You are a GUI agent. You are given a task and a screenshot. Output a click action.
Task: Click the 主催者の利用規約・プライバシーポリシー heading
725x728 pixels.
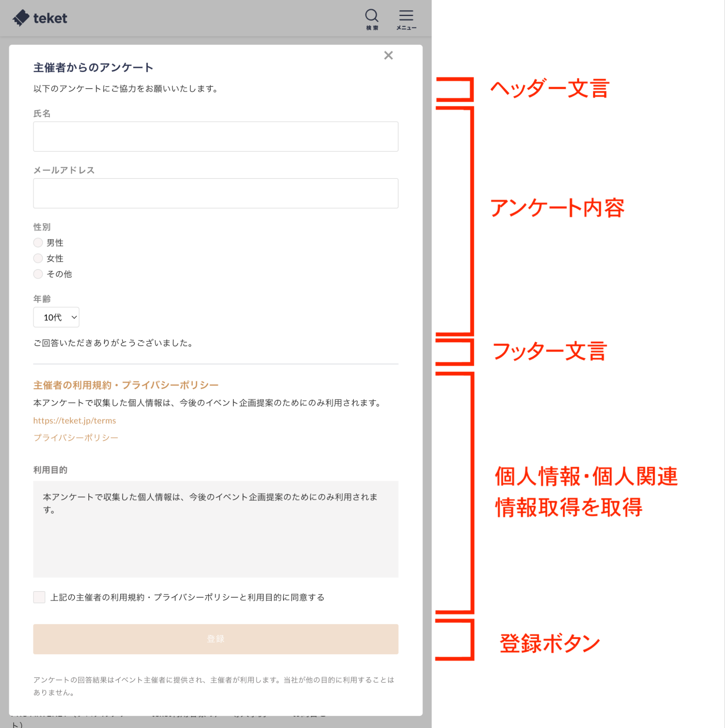click(x=126, y=385)
